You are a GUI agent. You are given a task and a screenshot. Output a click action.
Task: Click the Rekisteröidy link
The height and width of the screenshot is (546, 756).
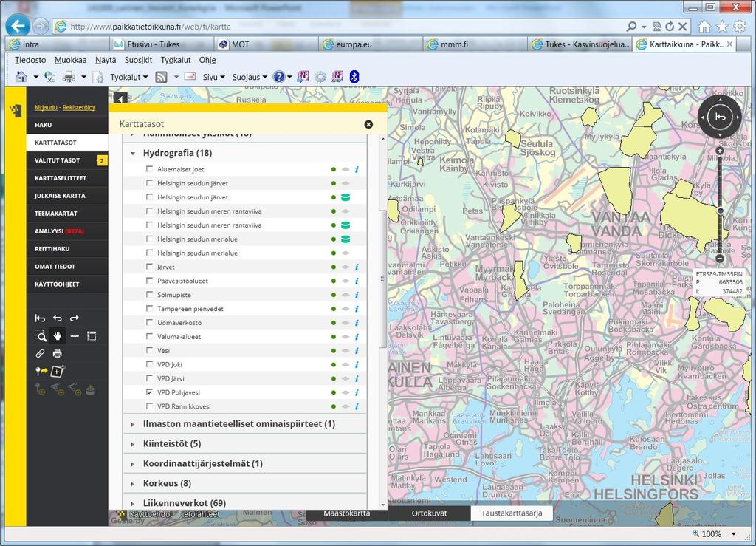click(x=79, y=108)
